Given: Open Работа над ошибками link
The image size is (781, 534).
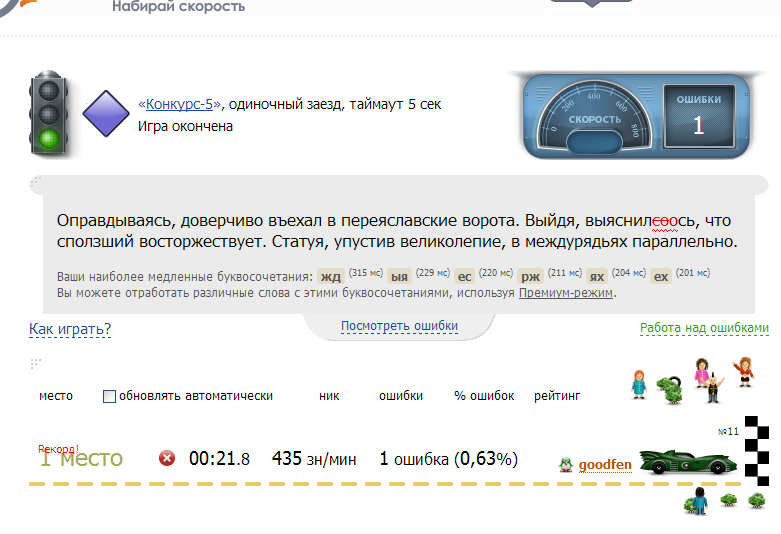Looking at the screenshot, I should (704, 328).
